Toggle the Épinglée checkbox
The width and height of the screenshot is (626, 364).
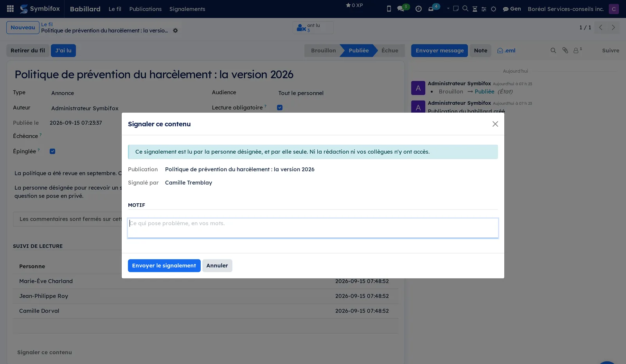pos(52,151)
